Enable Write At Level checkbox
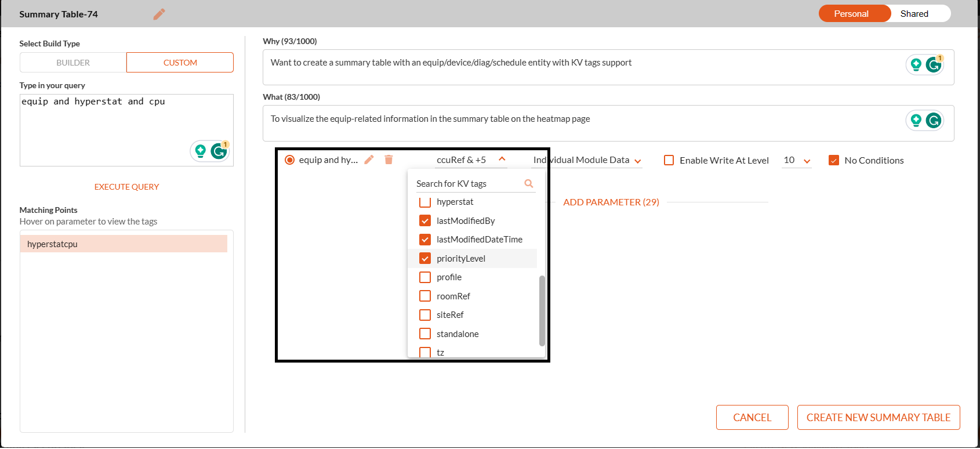This screenshot has height=449, width=980. pos(669,161)
